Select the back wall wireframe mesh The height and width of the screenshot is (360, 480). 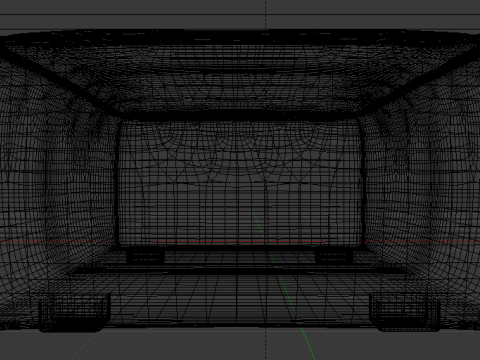[x=239, y=183]
